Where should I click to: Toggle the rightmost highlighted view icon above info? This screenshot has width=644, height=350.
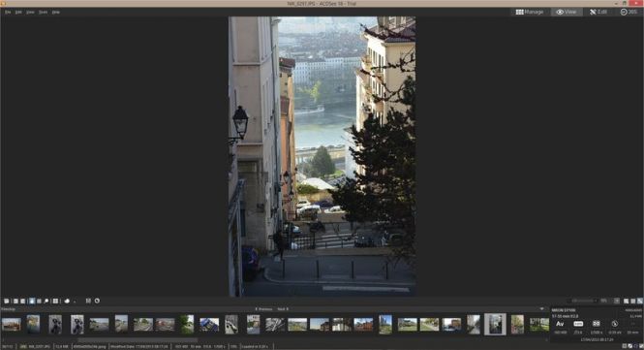pyautogui.click(x=640, y=302)
